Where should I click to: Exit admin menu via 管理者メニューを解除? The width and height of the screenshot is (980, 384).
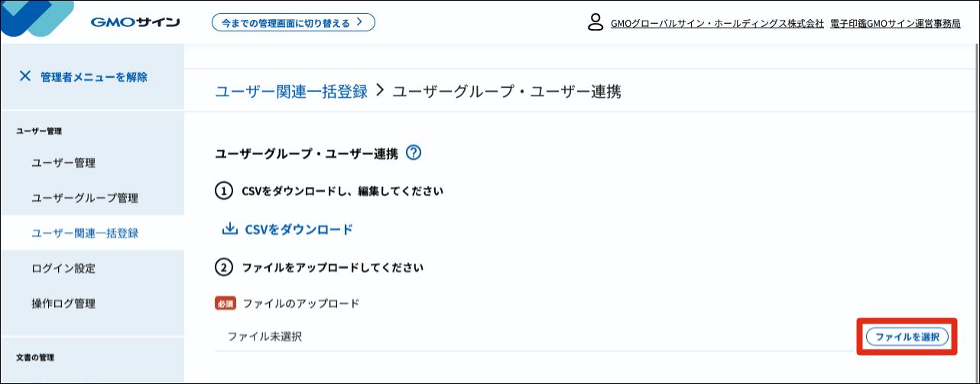94,76
